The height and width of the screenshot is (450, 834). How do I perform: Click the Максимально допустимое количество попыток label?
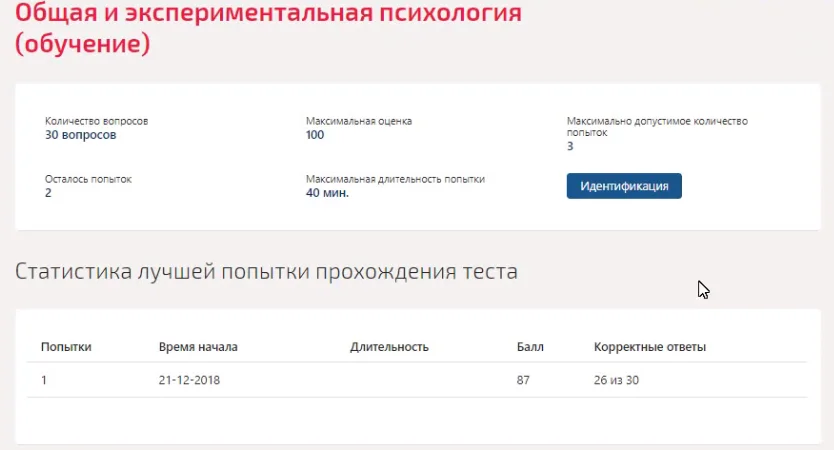pos(657,127)
